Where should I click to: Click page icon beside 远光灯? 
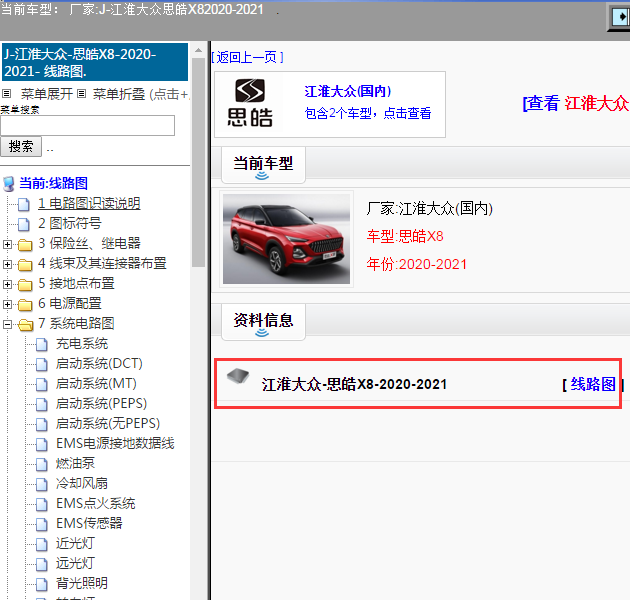pyautogui.click(x=41, y=564)
